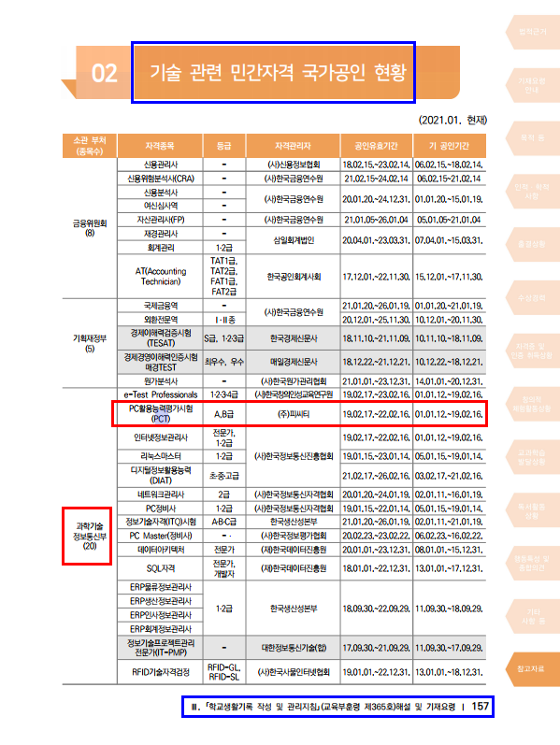Screen dimensions: 560x745
Task: Click the 공인유효기간 column header
Action: click(376, 146)
